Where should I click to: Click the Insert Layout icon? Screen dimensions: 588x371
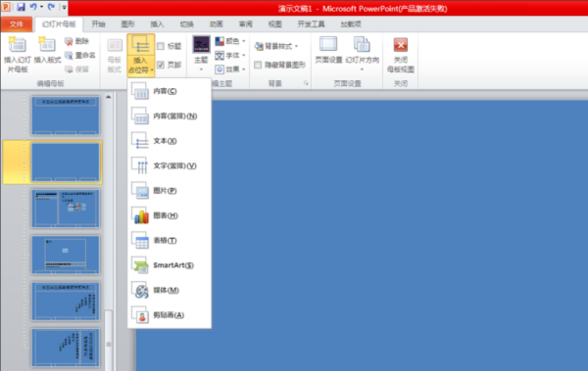[x=47, y=45]
